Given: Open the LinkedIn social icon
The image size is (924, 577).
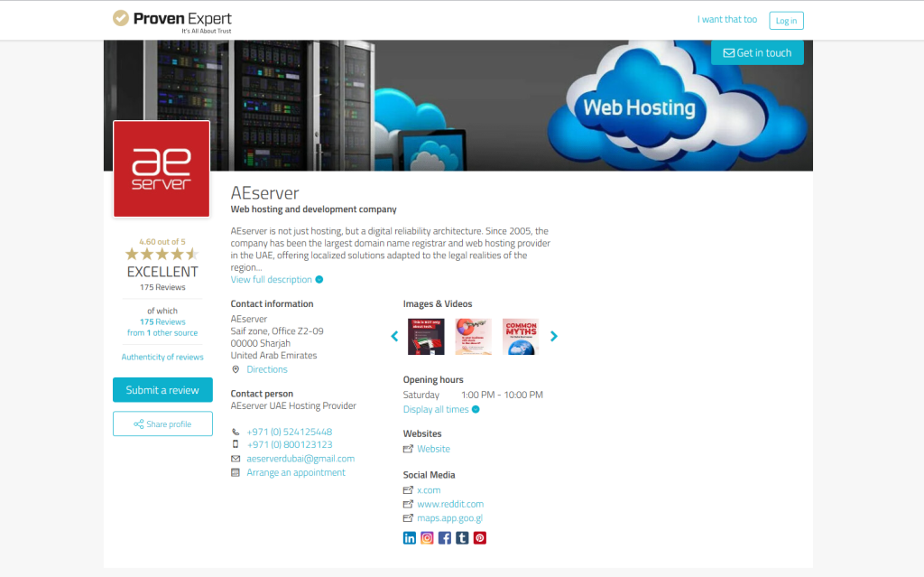Looking at the screenshot, I should tap(409, 538).
